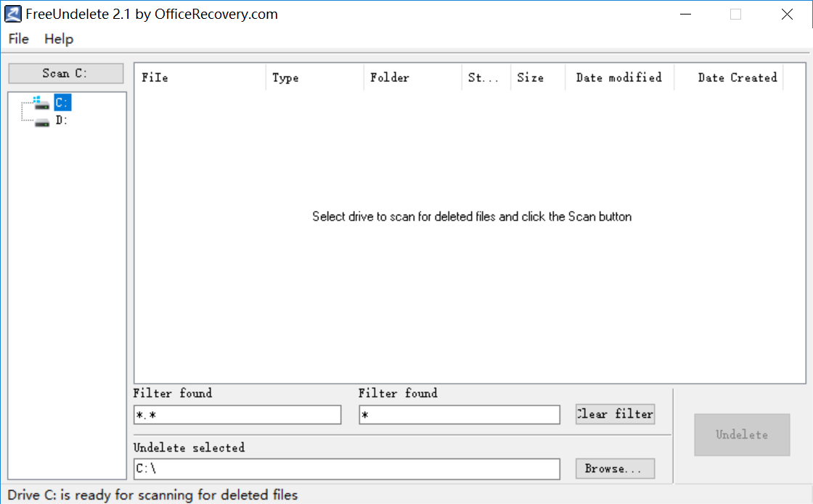This screenshot has width=813, height=504.
Task: Select the C: drive label
Action: pyautogui.click(x=62, y=103)
